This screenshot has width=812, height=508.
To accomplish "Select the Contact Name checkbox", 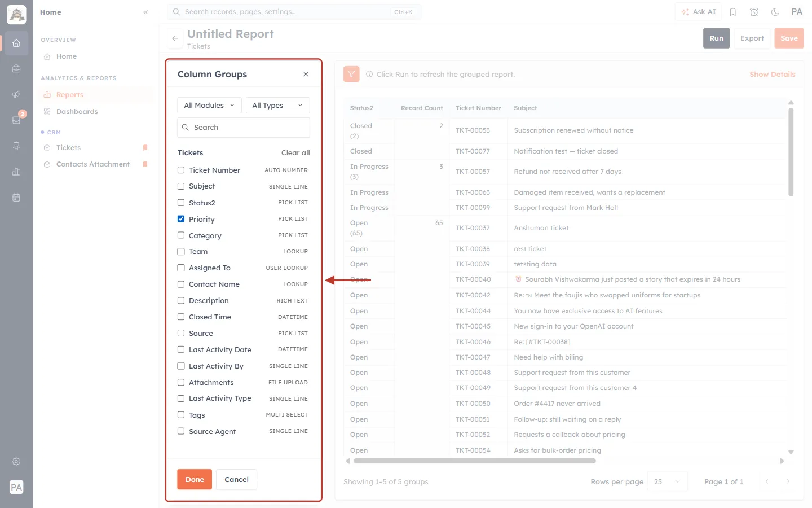I will (181, 284).
